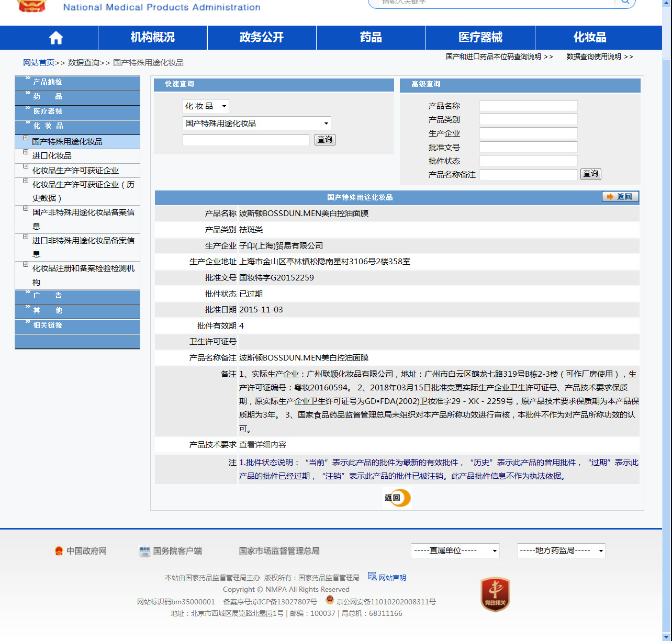
Task: Expand the 相关链接 sidebar section
Action: click(77, 325)
